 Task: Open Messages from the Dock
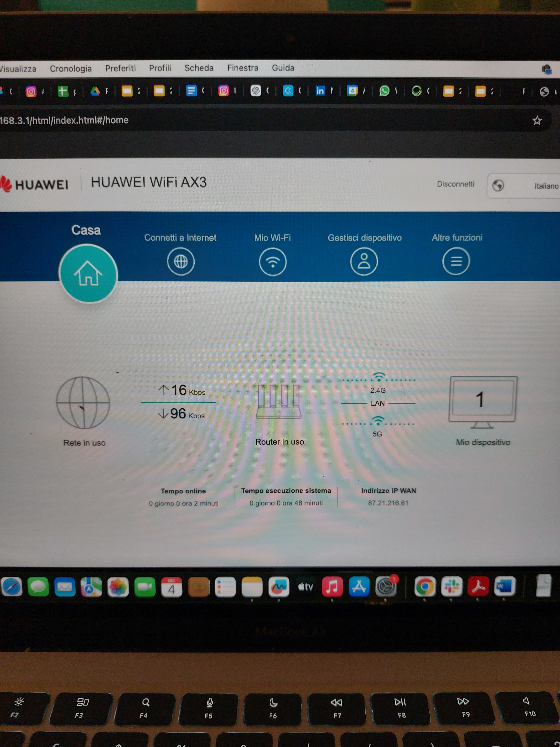tap(38, 587)
